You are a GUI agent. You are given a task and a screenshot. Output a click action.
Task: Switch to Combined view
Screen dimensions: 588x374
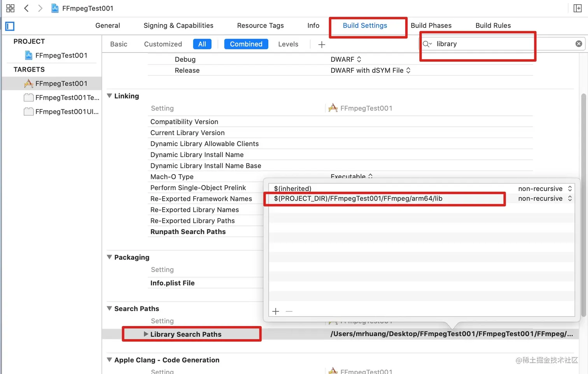click(246, 44)
